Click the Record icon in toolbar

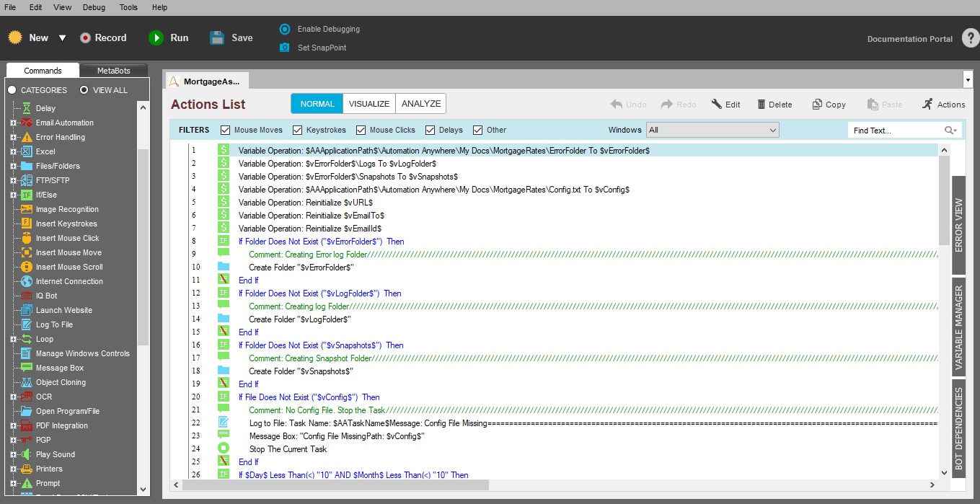click(85, 38)
